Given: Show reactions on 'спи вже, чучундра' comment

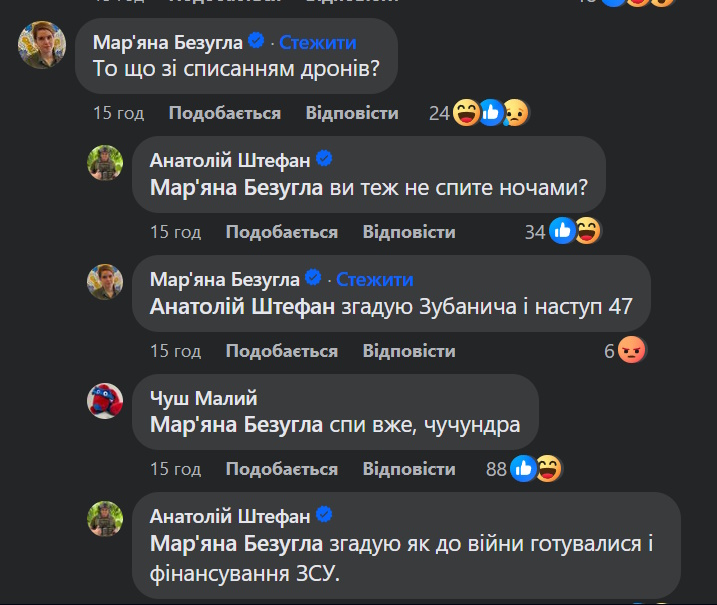Looking at the screenshot, I should tap(535, 469).
